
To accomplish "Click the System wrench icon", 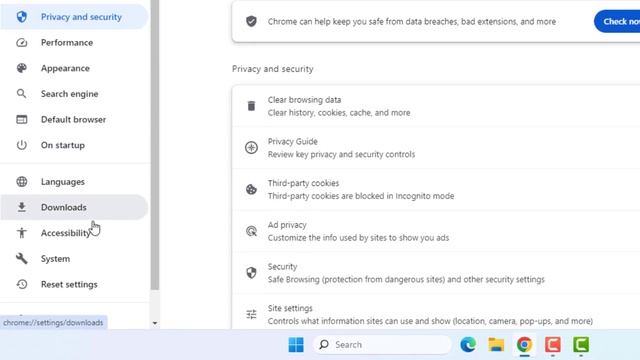I will pyautogui.click(x=22, y=258).
